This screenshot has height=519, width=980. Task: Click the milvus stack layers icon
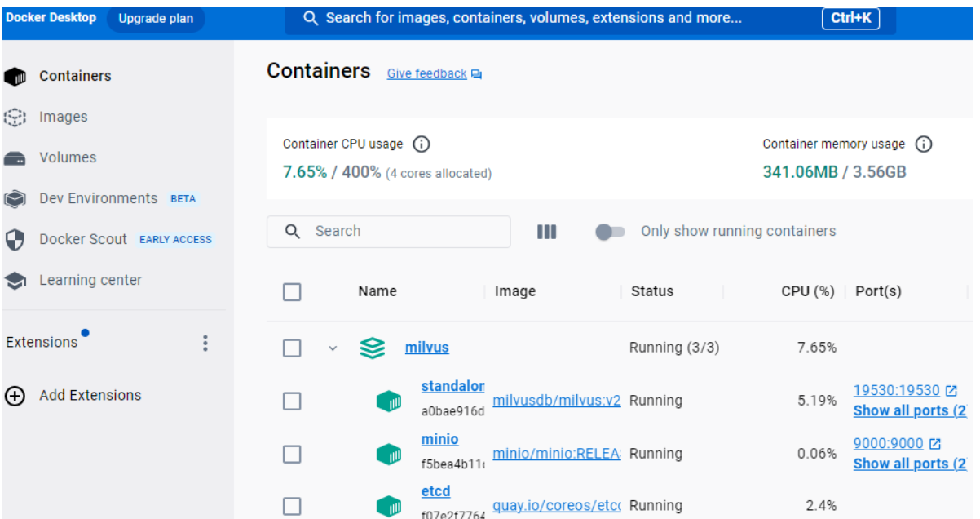(x=373, y=348)
